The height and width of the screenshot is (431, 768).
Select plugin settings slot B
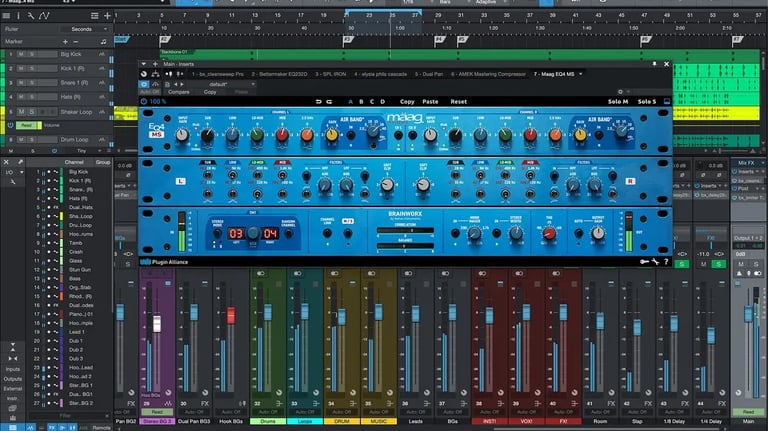361,101
